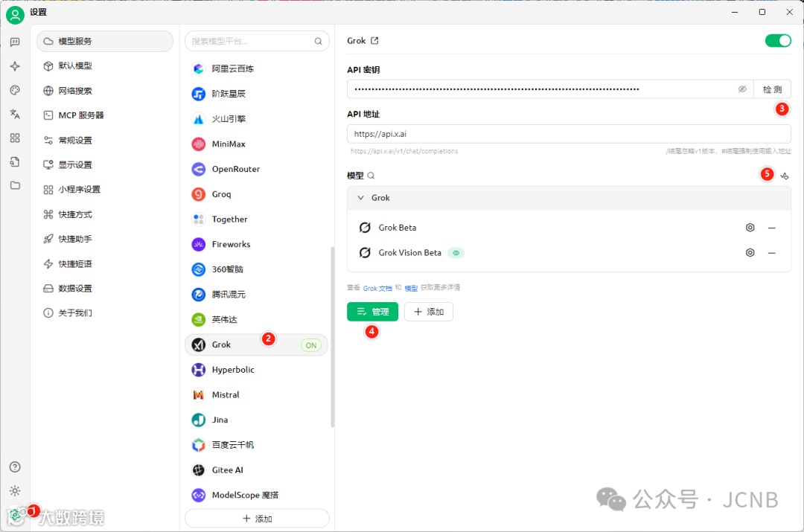Click 添加 button below provider list
The width and height of the screenshot is (804, 532).
(x=257, y=519)
